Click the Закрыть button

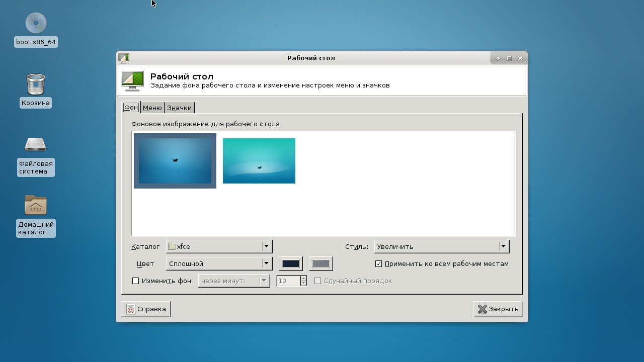(x=498, y=309)
